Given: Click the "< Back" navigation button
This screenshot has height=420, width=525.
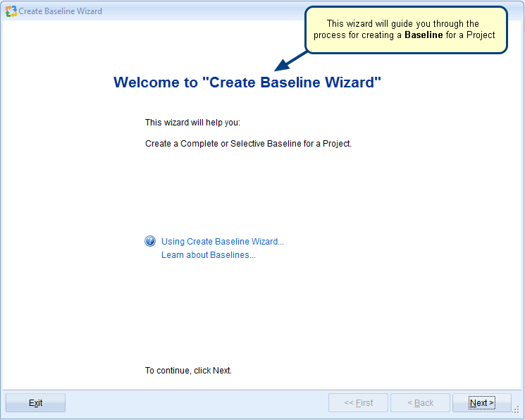Looking at the screenshot, I should click(420, 403).
